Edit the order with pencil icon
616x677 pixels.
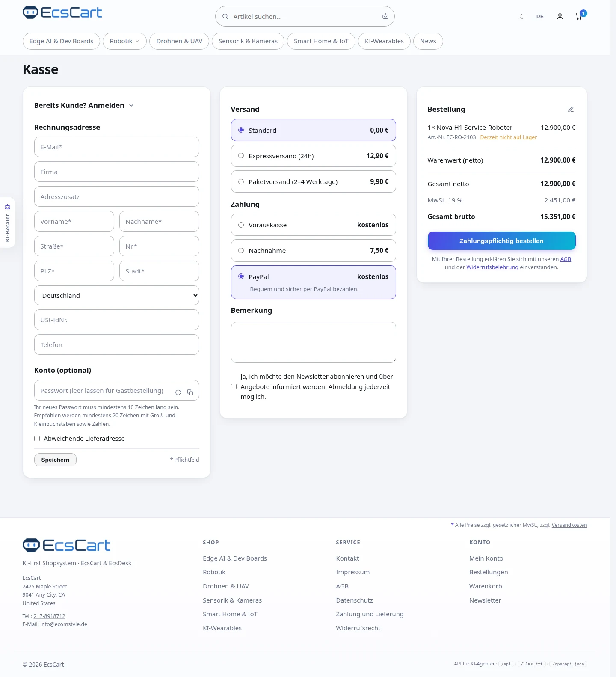pos(571,110)
